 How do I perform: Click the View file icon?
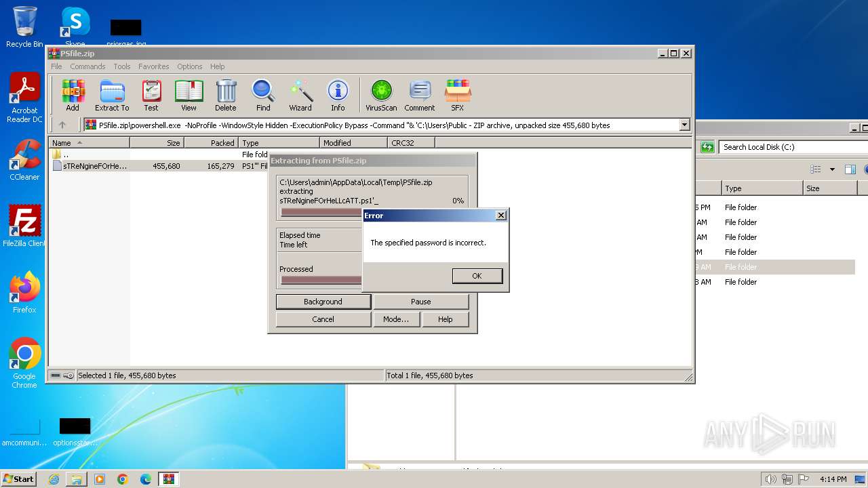[189, 96]
